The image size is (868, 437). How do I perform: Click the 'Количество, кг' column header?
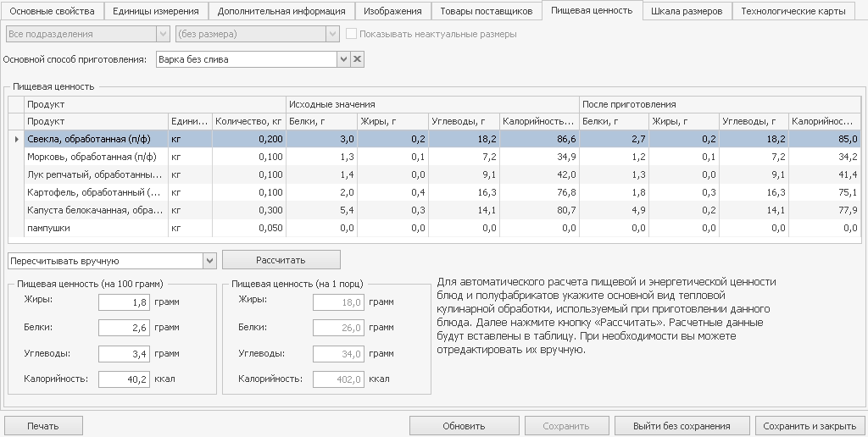[x=248, y=122]
